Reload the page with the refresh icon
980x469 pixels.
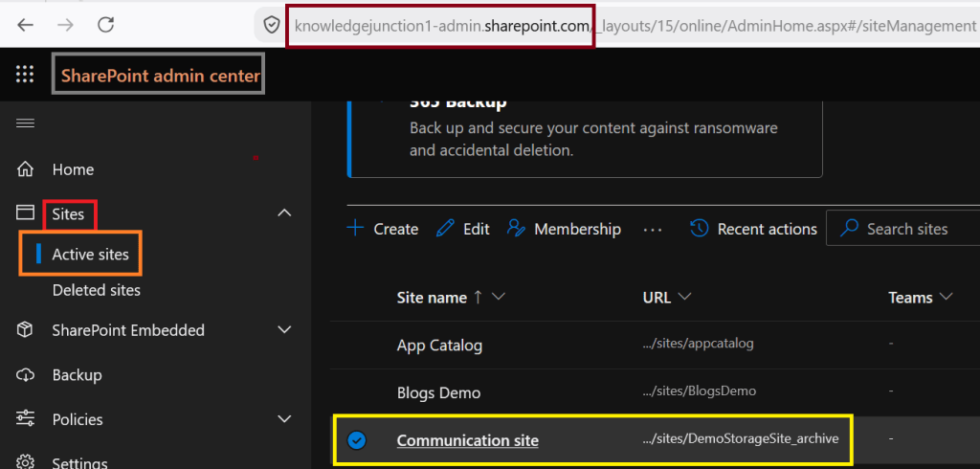105,24
